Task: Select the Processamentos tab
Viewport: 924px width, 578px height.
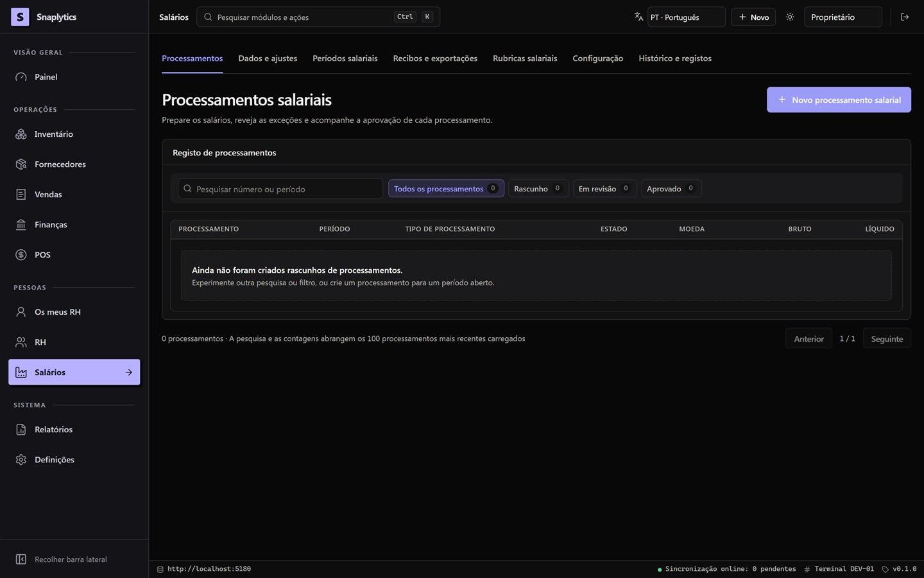Action: (x=193, y=58)
